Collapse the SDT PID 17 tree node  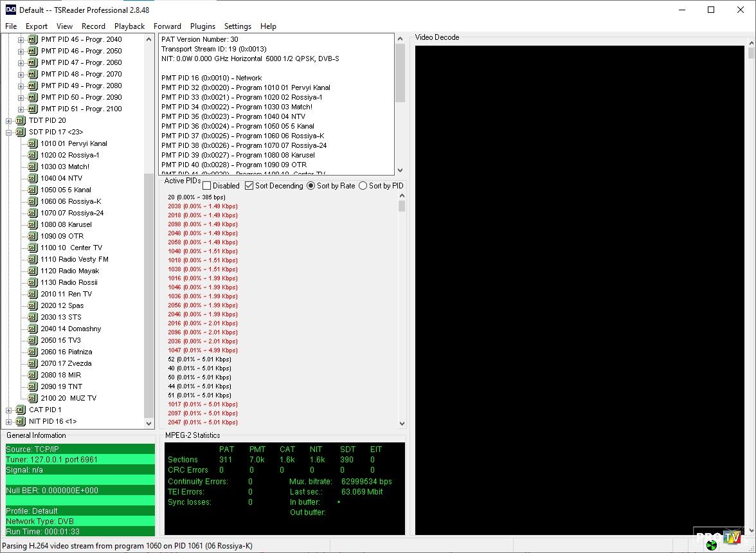pos(9,132)
